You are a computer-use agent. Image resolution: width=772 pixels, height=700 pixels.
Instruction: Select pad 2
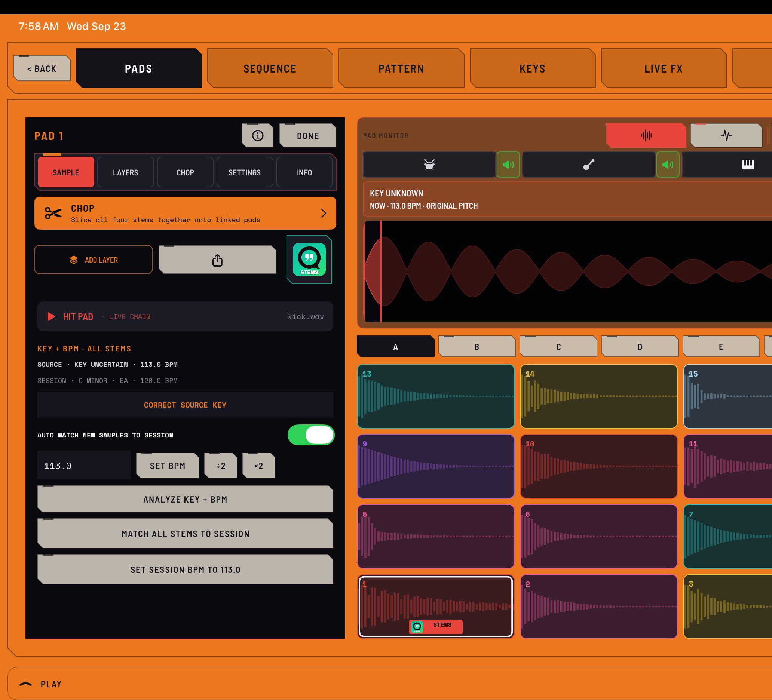(598, 607)
